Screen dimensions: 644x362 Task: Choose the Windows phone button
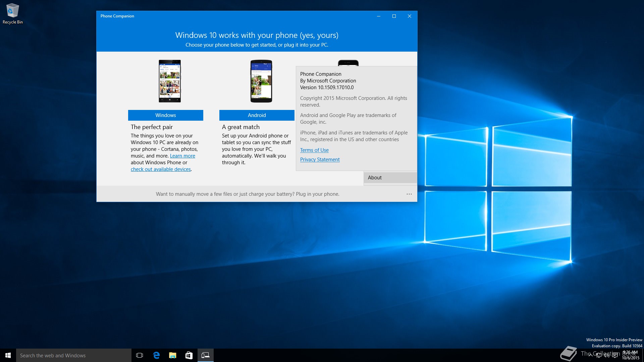tap(165, 115)
